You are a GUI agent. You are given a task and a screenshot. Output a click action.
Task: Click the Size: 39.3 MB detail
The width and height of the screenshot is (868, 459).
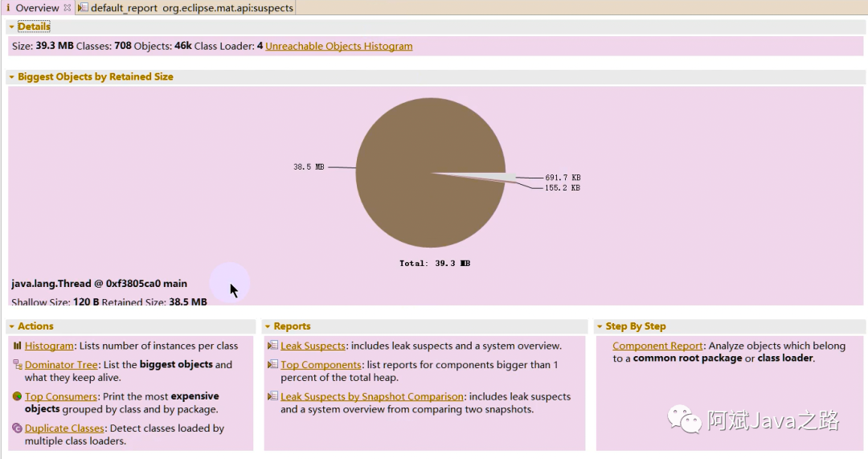pos(43,46)
